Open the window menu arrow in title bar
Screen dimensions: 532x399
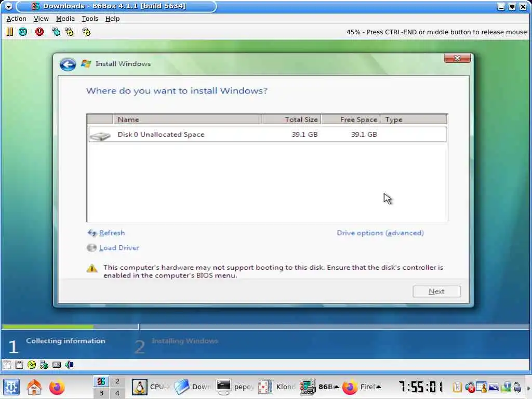click(x=8, y=6)
